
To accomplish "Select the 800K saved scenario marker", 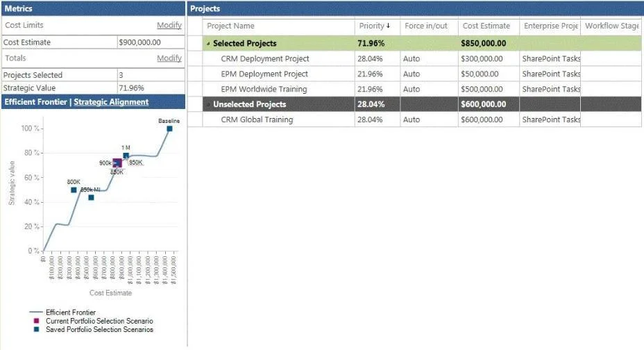I will click(x=74, y=190).
